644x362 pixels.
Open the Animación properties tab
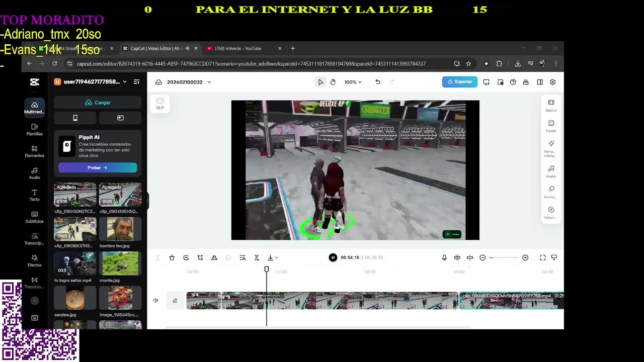click(551, 192)
